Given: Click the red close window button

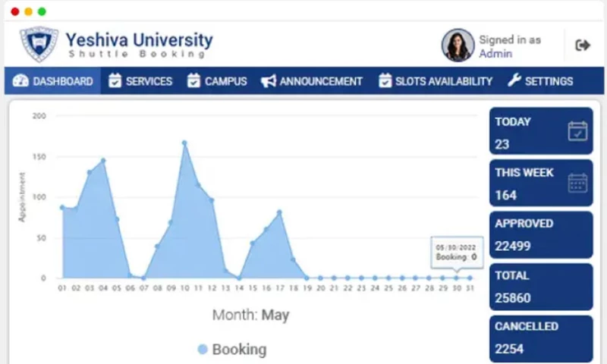Looking at the screenshot, I should tap(15, 11).
